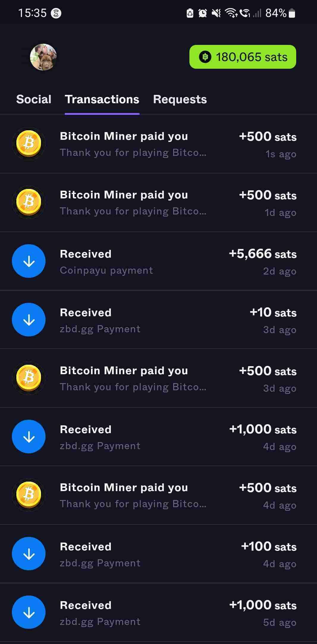Tap received arrow icon for +10 sats
The height and width of the screenshot is (644, 317).
click(29, 319)
